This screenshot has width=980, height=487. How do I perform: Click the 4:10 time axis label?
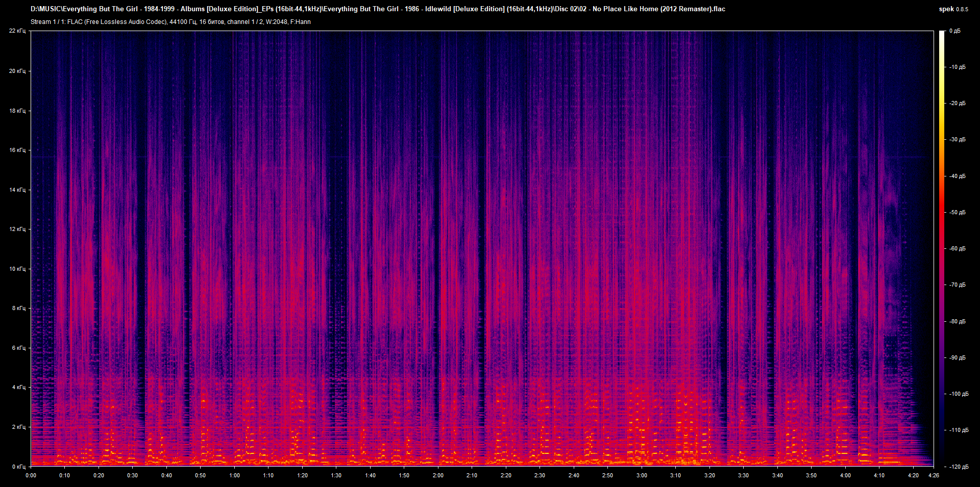(879, 475)
